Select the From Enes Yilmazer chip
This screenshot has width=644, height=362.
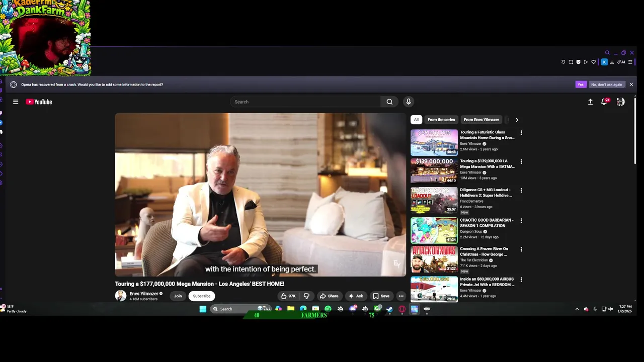(x=481, y=120)
